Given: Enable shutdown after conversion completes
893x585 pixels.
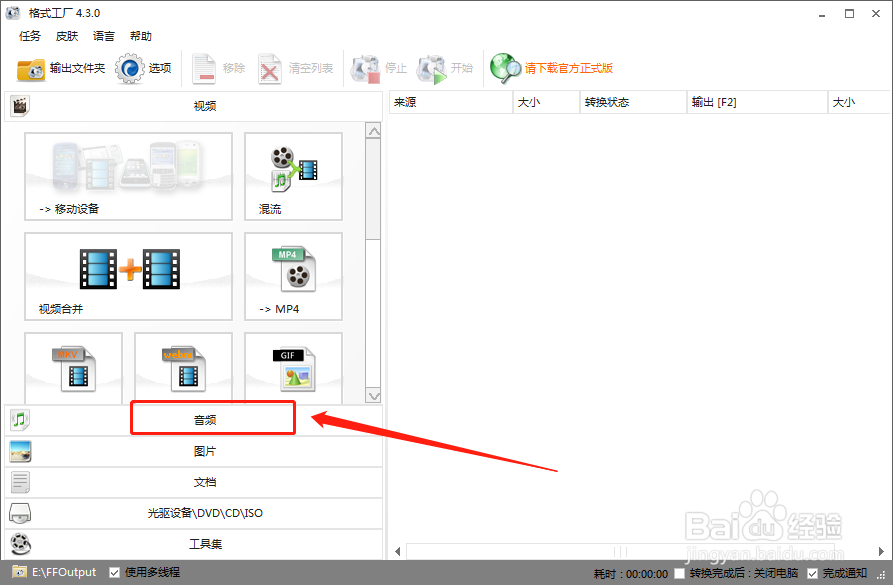Looking at the screenshot, I should 679,571.
